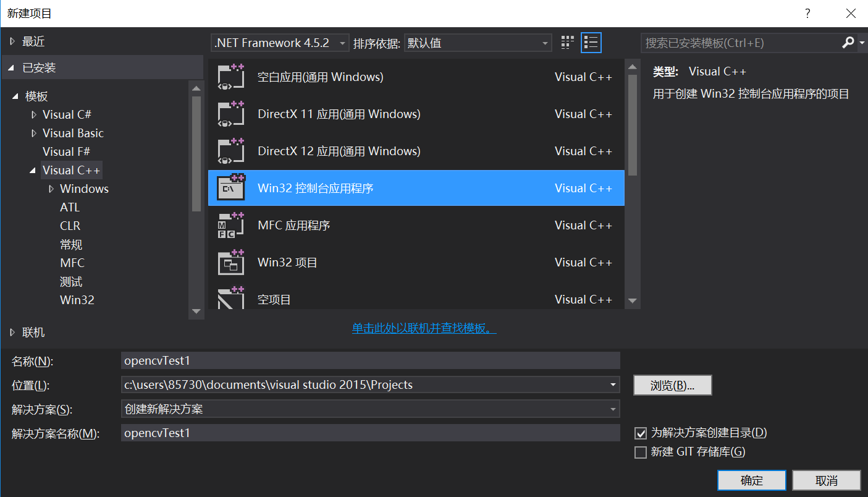Select the ATL template category
Screen dimensions: 868x497
pyautogui.click(x=70, y=207)
